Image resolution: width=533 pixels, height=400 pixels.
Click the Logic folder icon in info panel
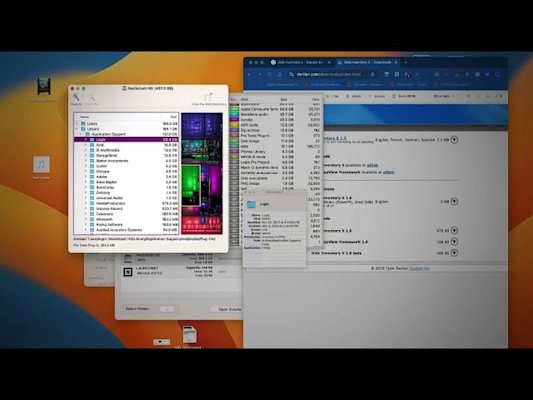[251, 204]
